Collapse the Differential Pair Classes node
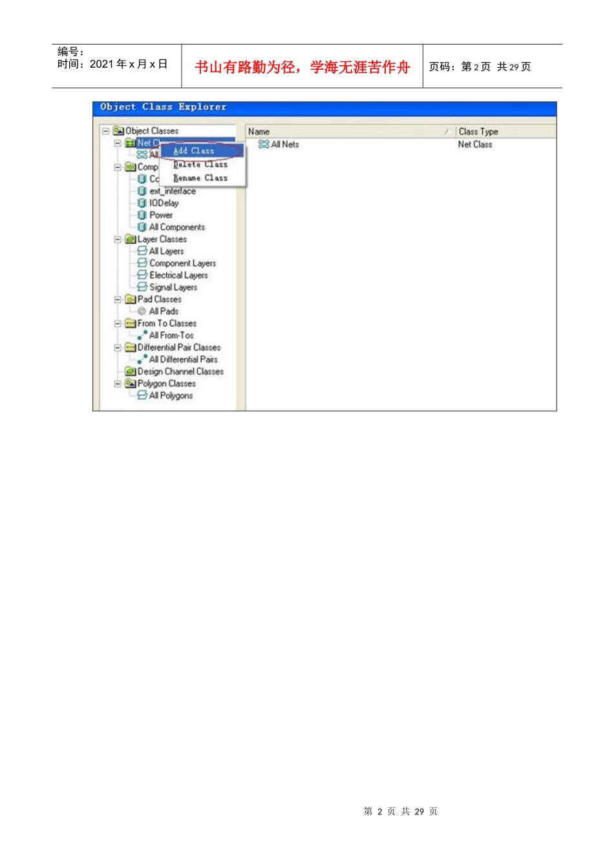This screenshot has width=614, height=868. click(118, 347)
